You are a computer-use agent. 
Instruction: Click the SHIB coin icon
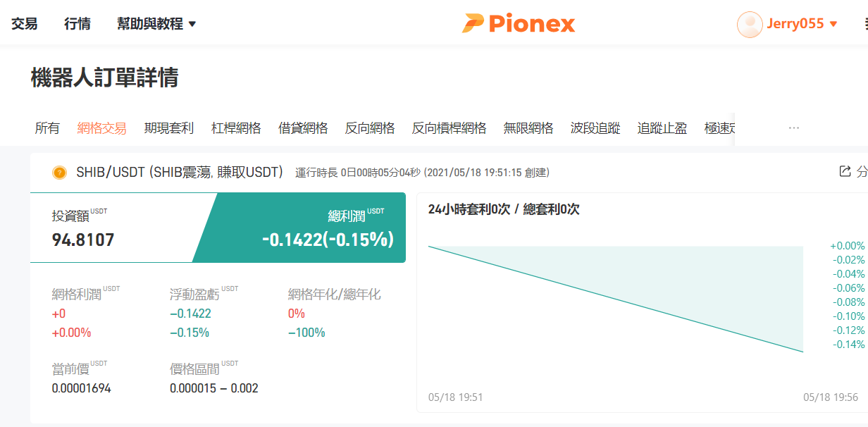(x=59, y=173)
